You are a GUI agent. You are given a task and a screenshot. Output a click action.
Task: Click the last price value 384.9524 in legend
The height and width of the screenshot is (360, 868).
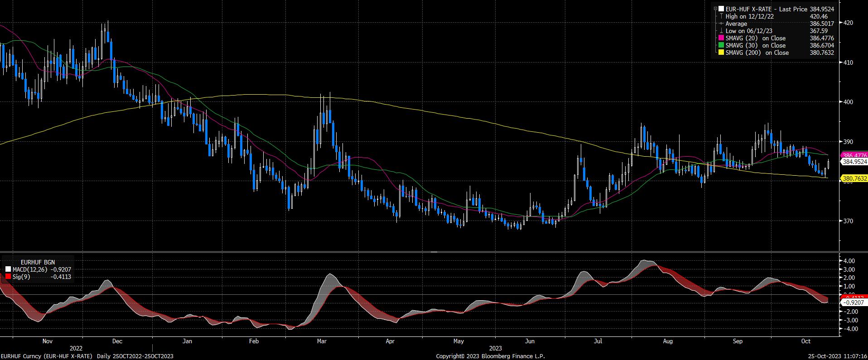tap(822, 9)
